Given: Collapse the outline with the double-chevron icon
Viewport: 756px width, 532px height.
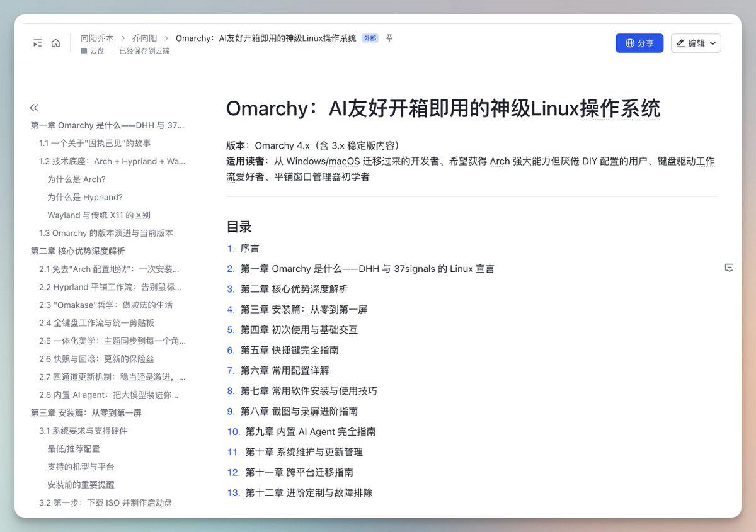Looking at the screenshot, I should [x=34, y=108].
